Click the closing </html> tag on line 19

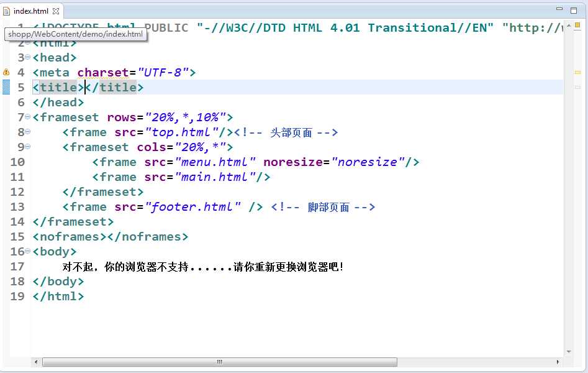coord(58,297)
